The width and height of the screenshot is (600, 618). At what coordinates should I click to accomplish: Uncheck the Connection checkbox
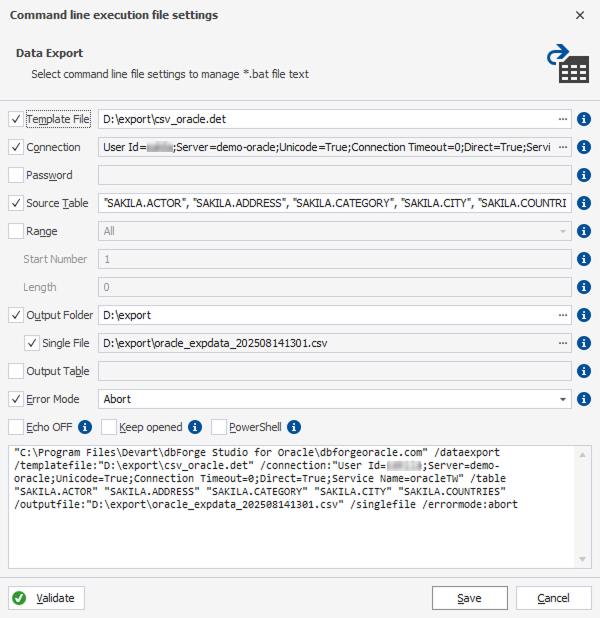(16, 147)
